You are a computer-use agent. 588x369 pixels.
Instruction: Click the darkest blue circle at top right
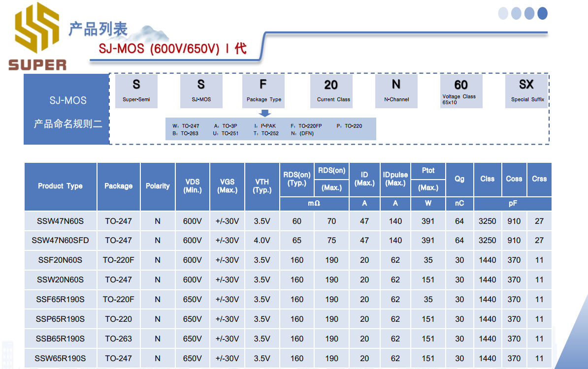click(542, 13)
